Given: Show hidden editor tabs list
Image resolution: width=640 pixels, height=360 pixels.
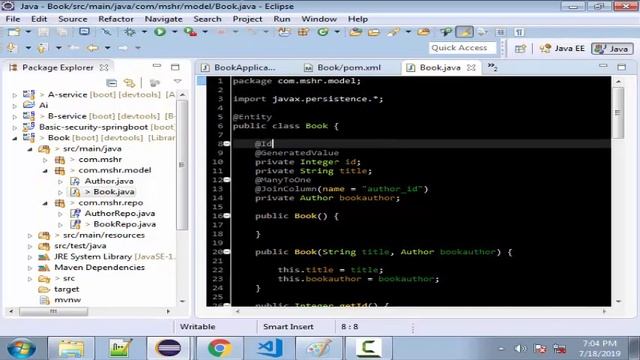Looking at the screenshot, I should coord(493,67).
